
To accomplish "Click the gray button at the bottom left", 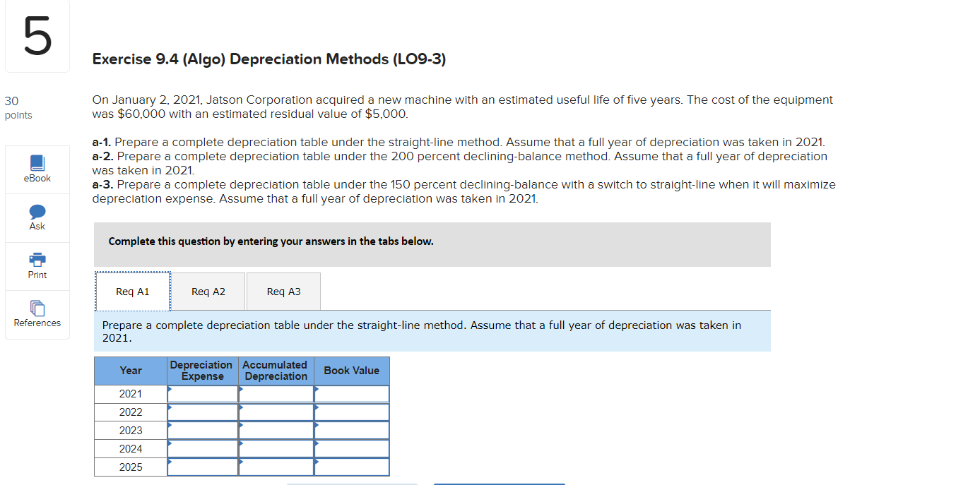I will 351,483.
